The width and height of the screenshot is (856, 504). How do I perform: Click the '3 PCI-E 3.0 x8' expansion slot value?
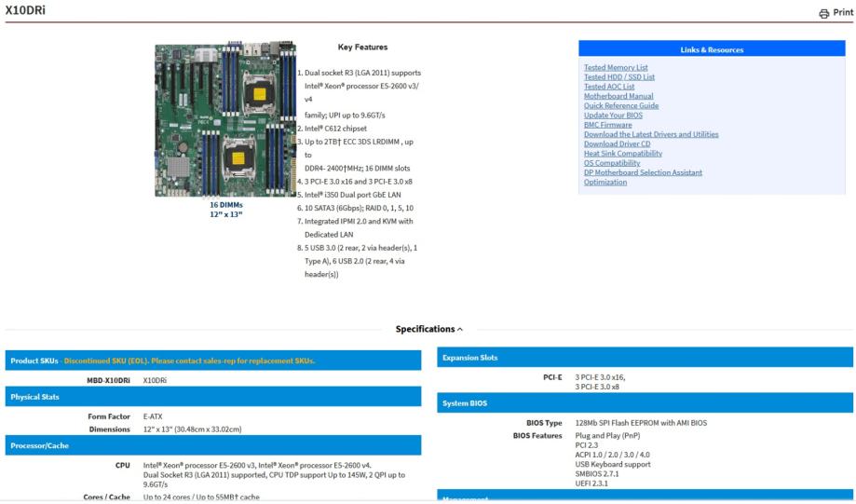tap(597, 387)
